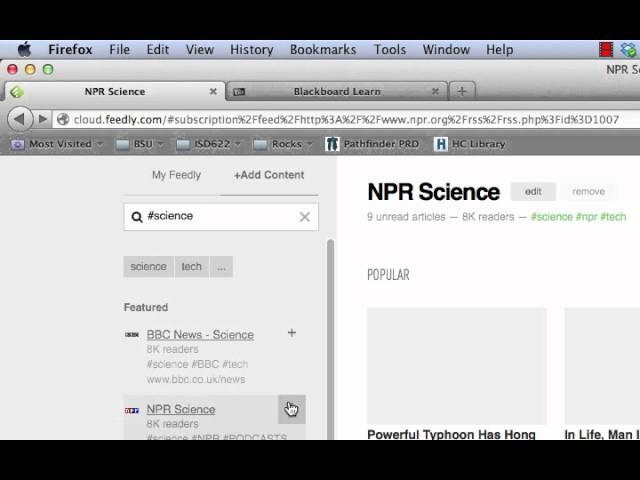
Task: Open the NPR Science feed link
Action: [x=181, y=409]
